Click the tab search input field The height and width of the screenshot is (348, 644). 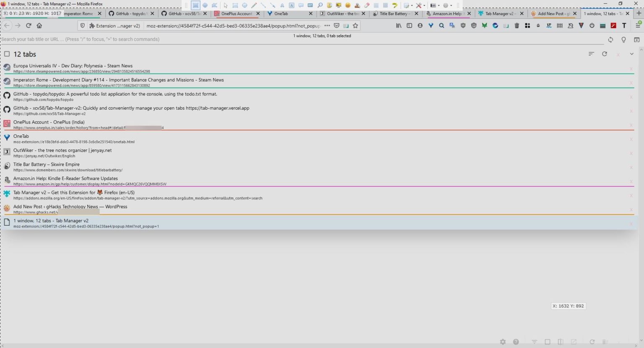[168, 39]
